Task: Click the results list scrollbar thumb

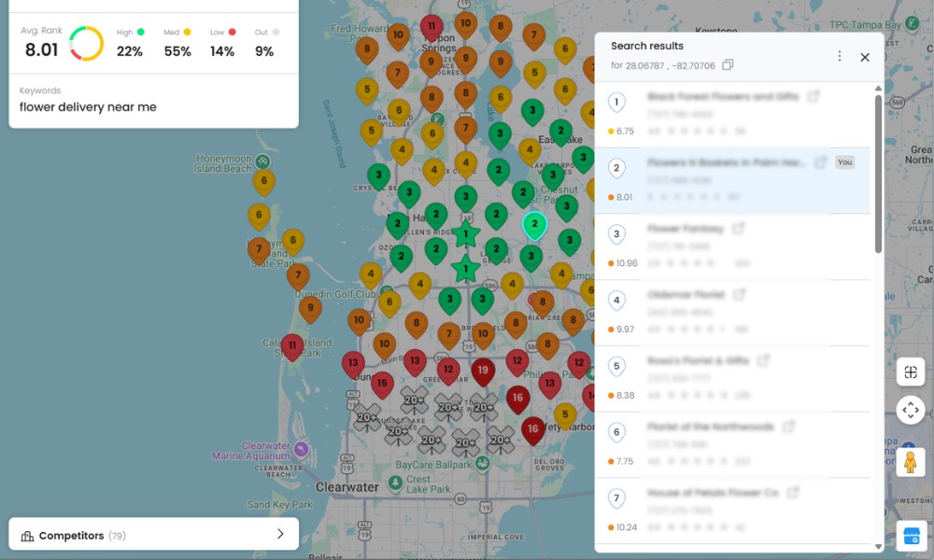Action: pos(878,174)
